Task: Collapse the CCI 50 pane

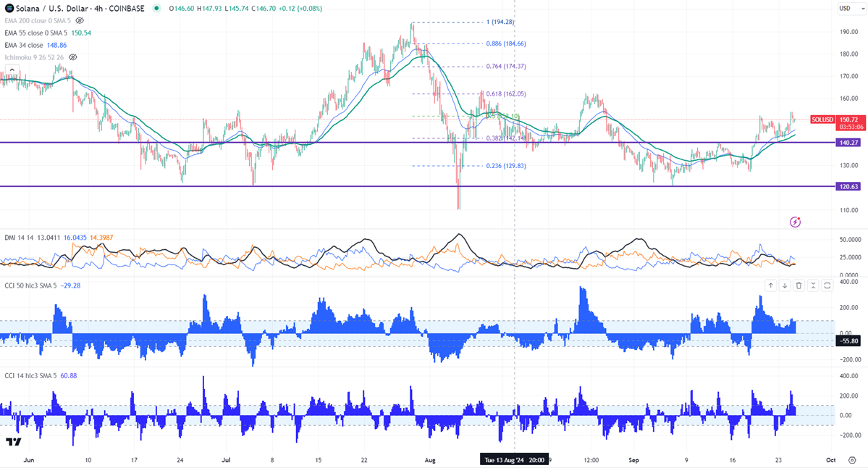Action: pos(813,285)
